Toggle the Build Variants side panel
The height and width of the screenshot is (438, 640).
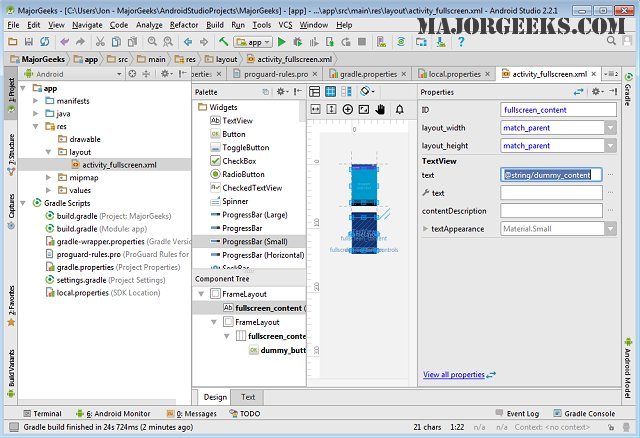pos(11,373)
